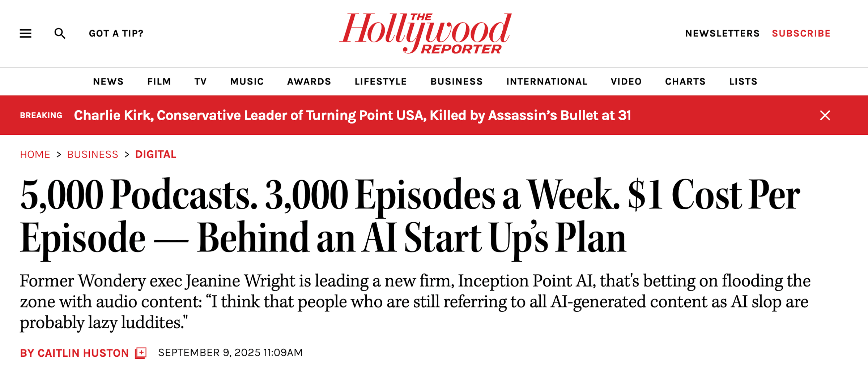868x374 pixels.
Task: Click the Subscribe button
Action: (x=801, y=34)
